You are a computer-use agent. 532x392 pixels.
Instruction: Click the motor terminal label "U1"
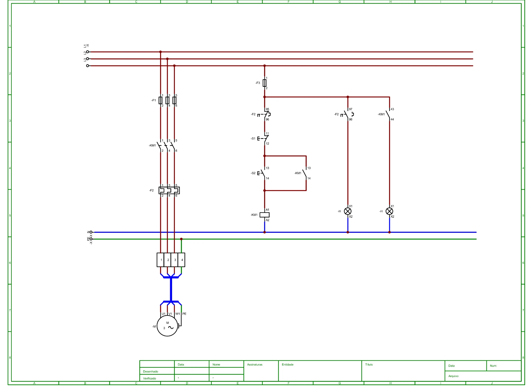click(x=163, y=314)
